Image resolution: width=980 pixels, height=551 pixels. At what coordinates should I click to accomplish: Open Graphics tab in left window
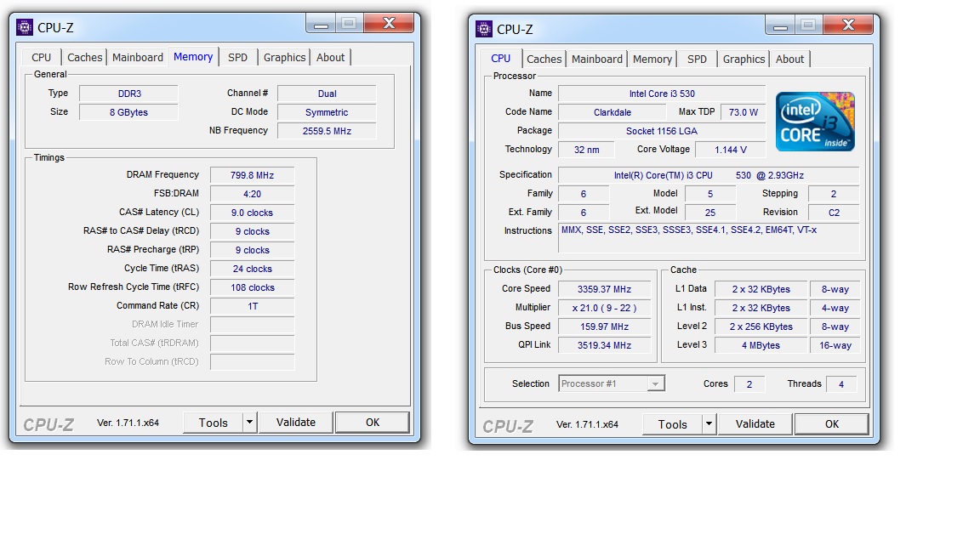point(284,58)
